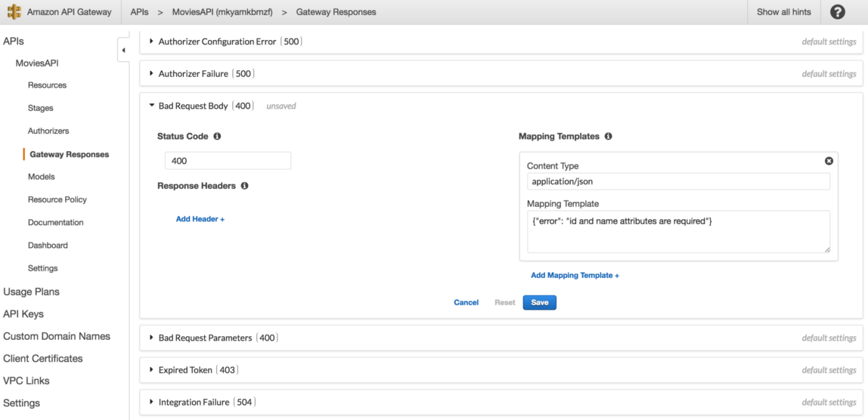Open Custom Domain Names in the sidebar
This screenshot has height=420, width=868.
[57, 337]
